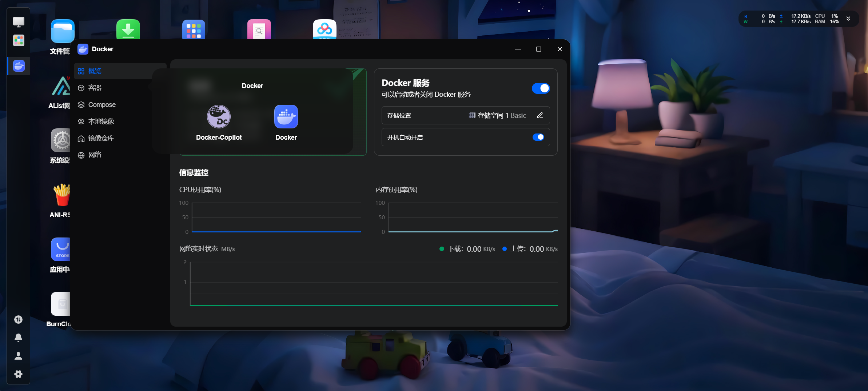868x391 pixels.
Task: Click the Docker folder title in the popup
Action: pos(252,86)
